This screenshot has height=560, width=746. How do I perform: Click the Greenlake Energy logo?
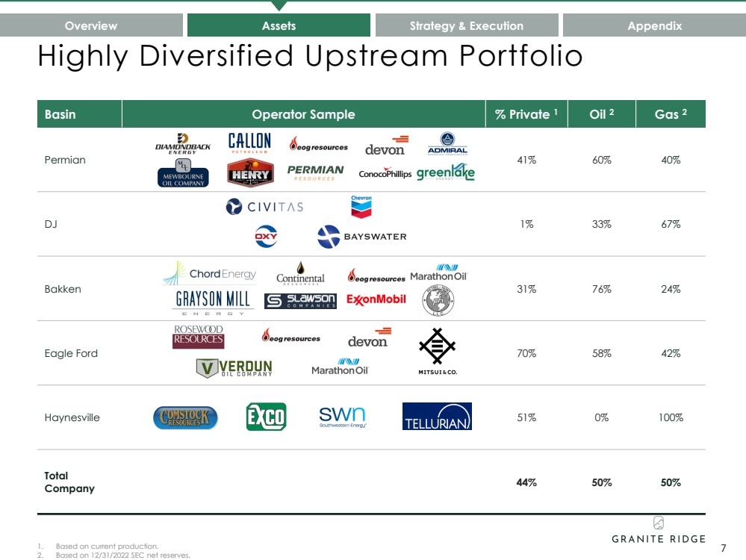point(446,172)
